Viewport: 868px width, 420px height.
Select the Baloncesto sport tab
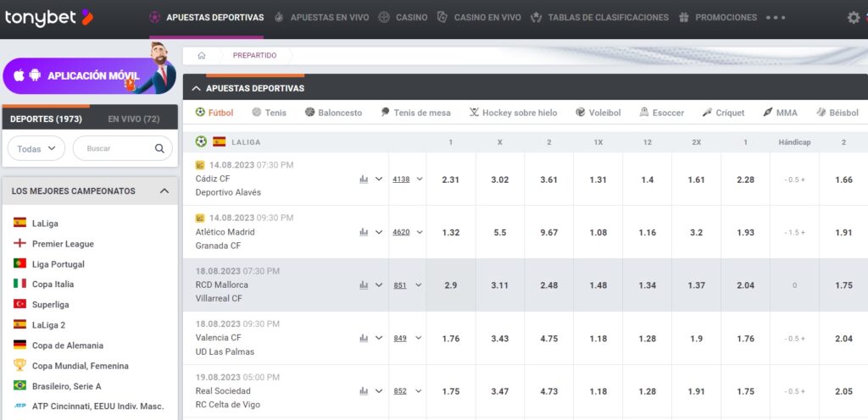tap(333, 113)
